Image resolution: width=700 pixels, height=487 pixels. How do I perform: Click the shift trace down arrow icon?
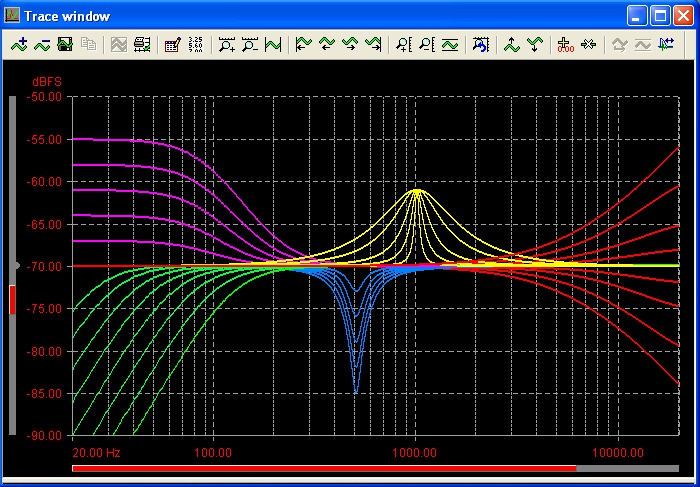click(x=535, y=44)
